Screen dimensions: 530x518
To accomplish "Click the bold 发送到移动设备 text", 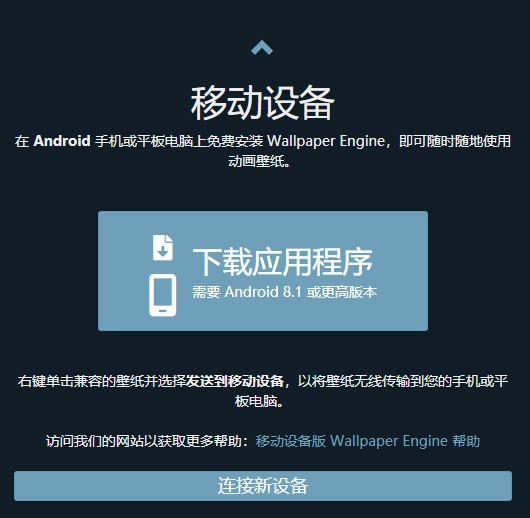I will [x=235, y=381].
